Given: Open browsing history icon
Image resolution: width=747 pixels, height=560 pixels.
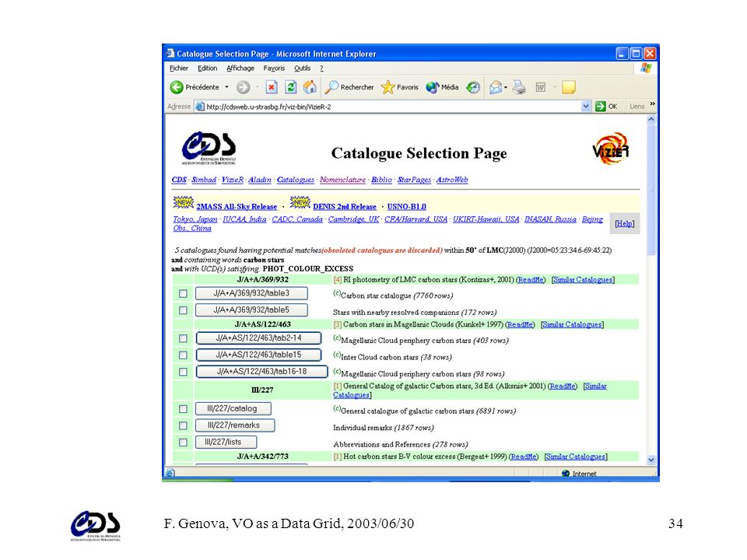Looking at the screenshot, I should 473,87.
